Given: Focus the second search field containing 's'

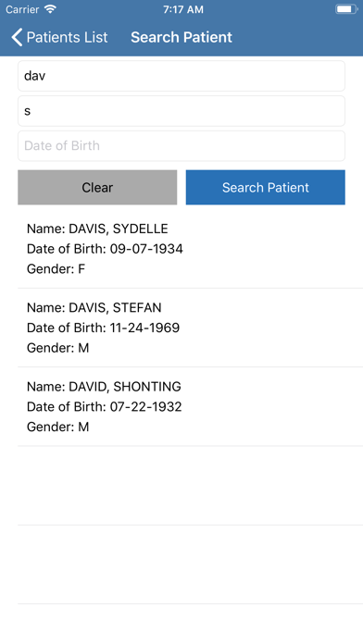Looking at the screenshot, I should (181, 111).
